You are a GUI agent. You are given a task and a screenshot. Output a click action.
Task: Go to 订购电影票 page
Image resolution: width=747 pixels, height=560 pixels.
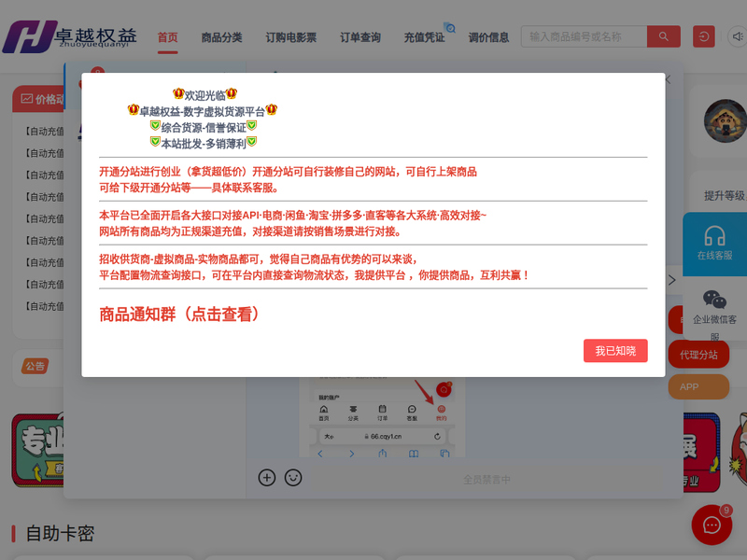pyautogui.click(x=291, y=37)
